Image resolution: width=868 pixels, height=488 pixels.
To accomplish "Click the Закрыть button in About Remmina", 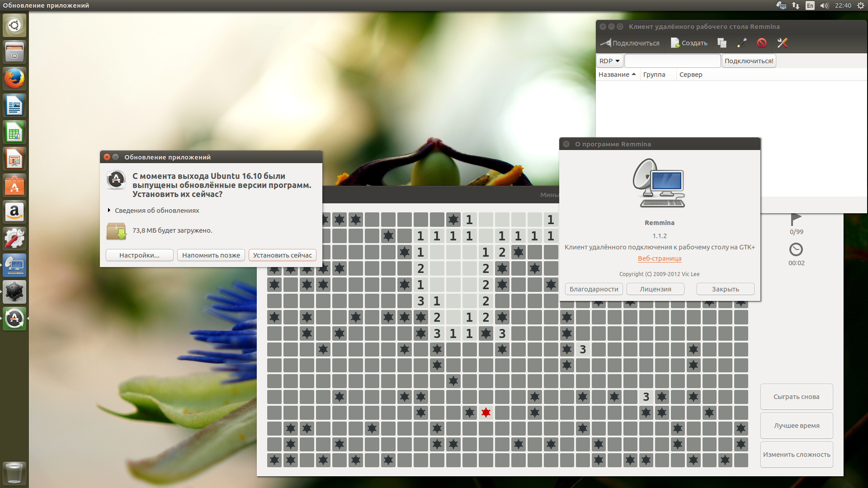I will (x=726, y=289).
